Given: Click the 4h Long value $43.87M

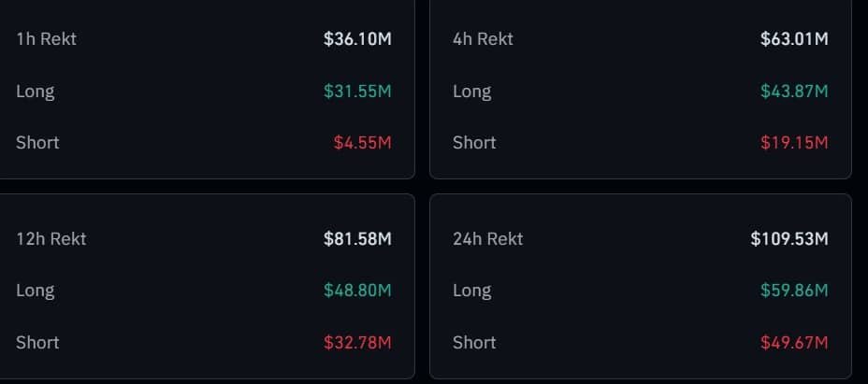Looking at the screenshot, I should coord(794,92).
